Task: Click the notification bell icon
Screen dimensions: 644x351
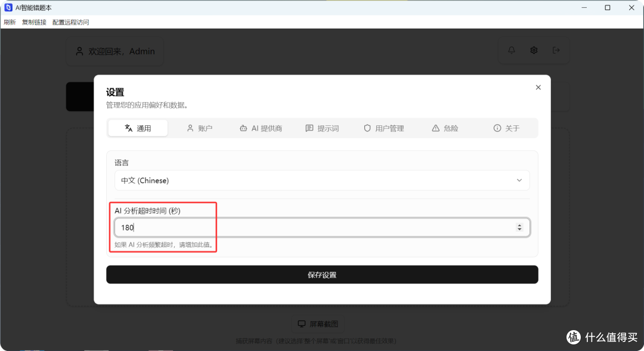Action: click(512, 50)
